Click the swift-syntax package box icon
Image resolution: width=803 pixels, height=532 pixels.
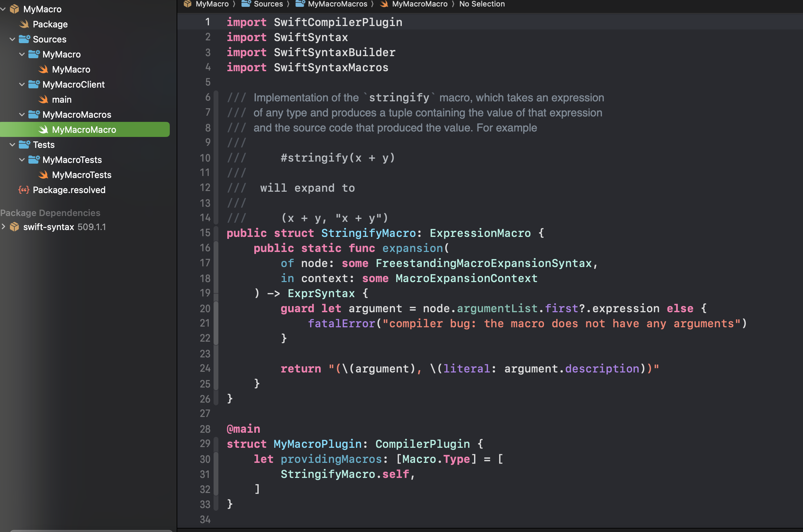pyautogui.click(x=14, y=227)
